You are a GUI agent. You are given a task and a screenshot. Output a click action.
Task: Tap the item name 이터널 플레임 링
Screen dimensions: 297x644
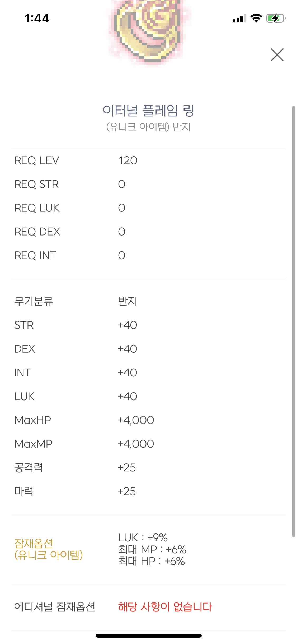(148, 111)
